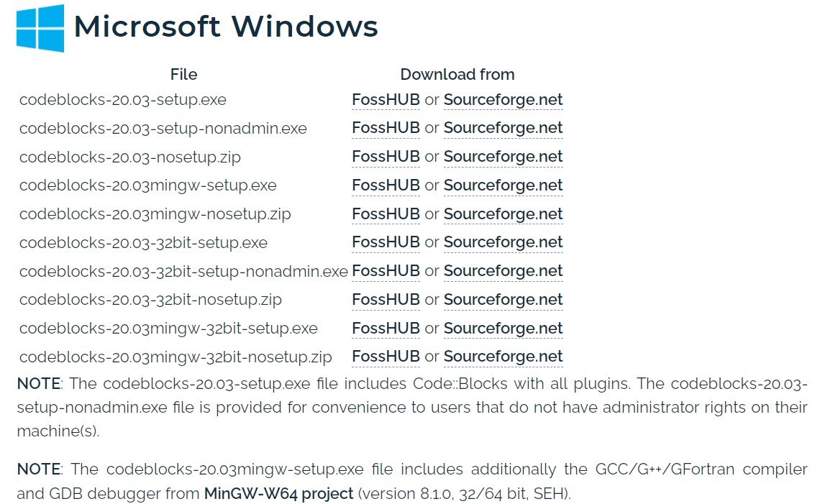Download 20.03-32bit-setup.exe via FossHUB

pyautogui.click(x=386, y=242)
